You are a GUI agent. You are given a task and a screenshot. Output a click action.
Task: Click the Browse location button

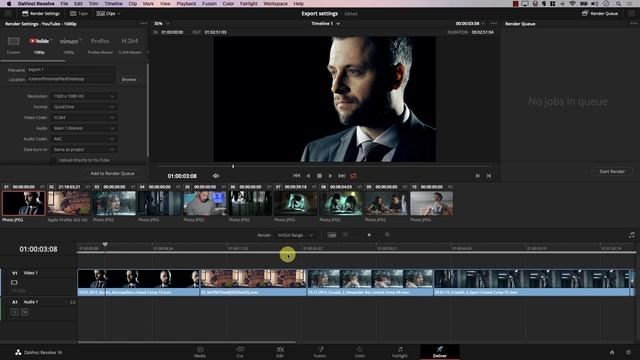[129, 80]
